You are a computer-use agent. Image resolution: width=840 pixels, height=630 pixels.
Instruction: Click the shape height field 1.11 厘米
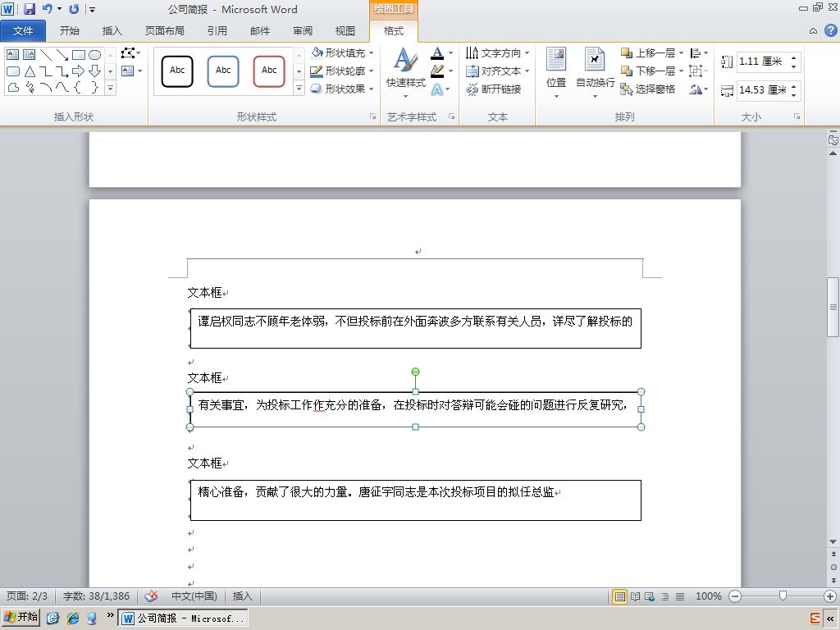pos(763,61)
